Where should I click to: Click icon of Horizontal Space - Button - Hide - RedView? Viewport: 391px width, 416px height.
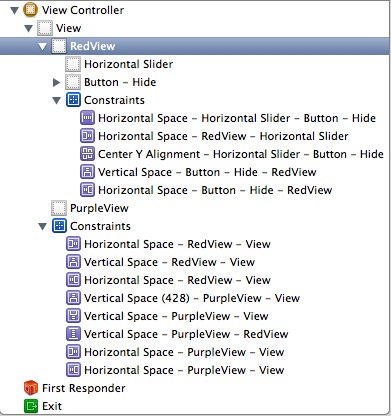pos(87,190)
